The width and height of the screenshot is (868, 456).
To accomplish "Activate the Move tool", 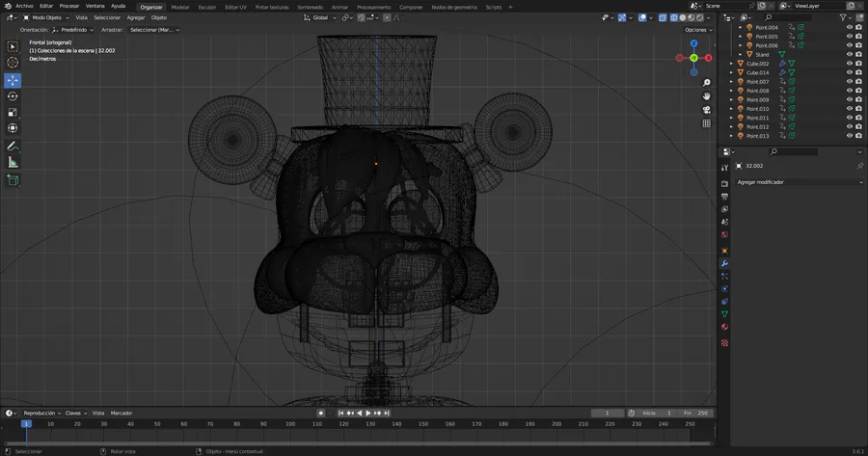I will [x=13, y=80].
